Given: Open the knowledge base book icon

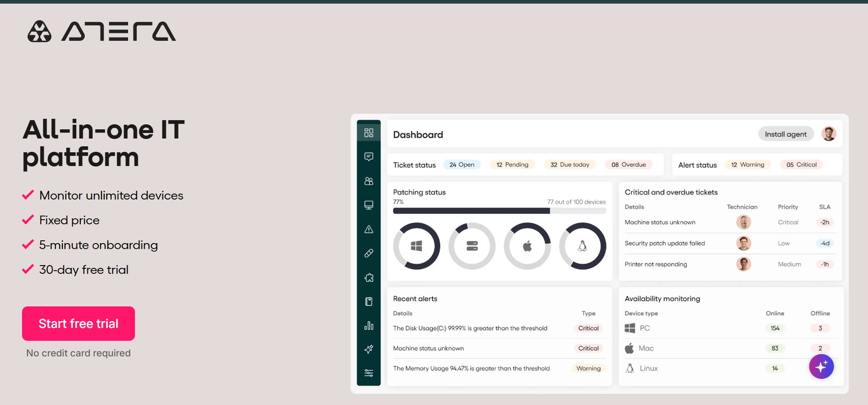Looking at the screenshot, I should 369,301.
